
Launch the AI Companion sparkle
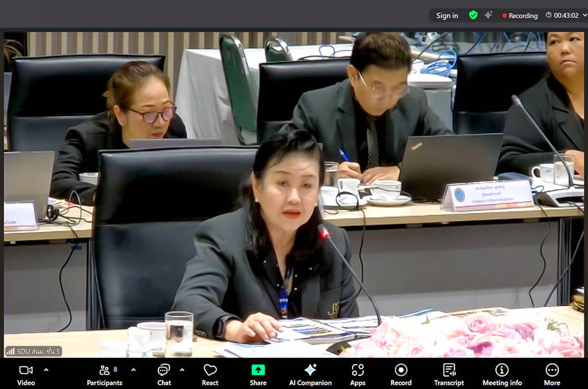point(310,374)
